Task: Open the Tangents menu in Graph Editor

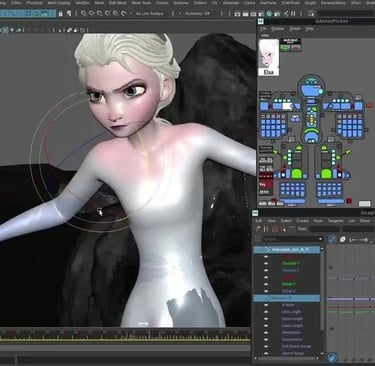Action: pyautogui.click(x=335, y=221)
